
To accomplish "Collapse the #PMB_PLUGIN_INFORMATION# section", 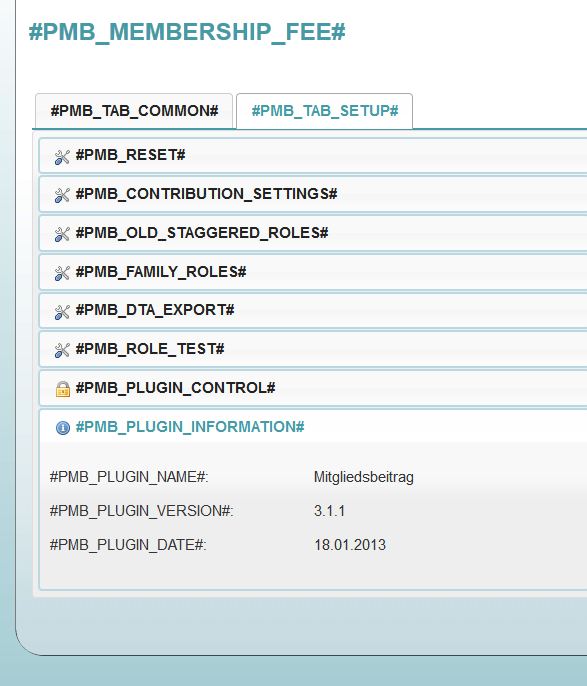I will coord(313,426).
